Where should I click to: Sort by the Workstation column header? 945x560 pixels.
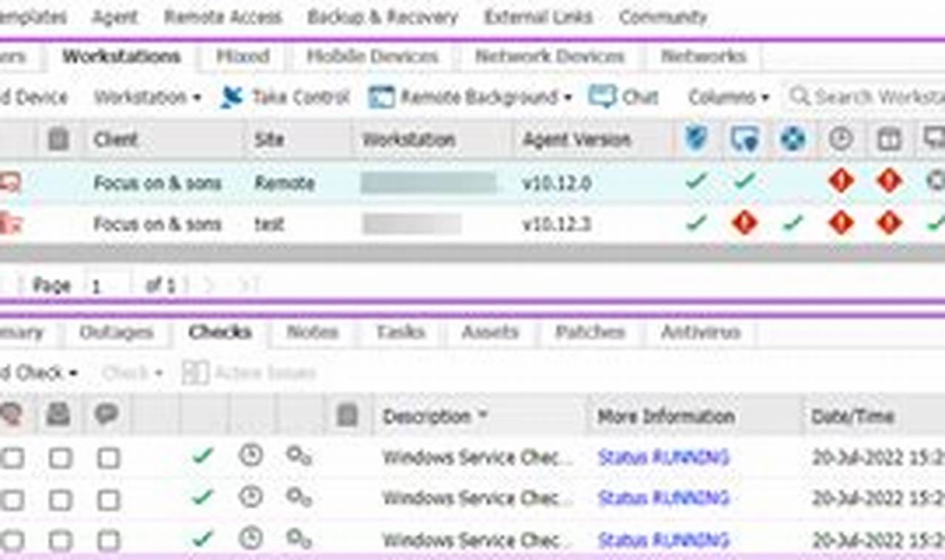pos(432,139)
